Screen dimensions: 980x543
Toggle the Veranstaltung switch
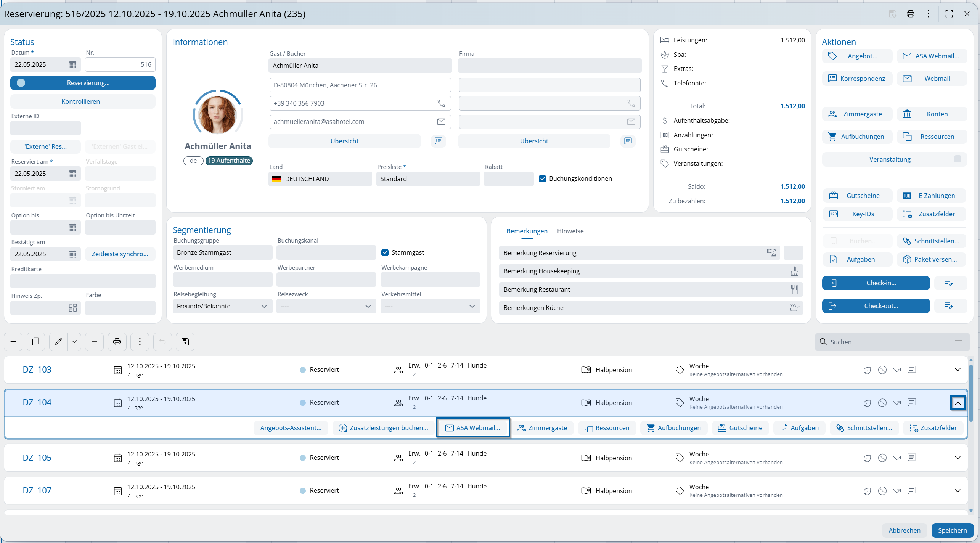[x=957, y=159]
